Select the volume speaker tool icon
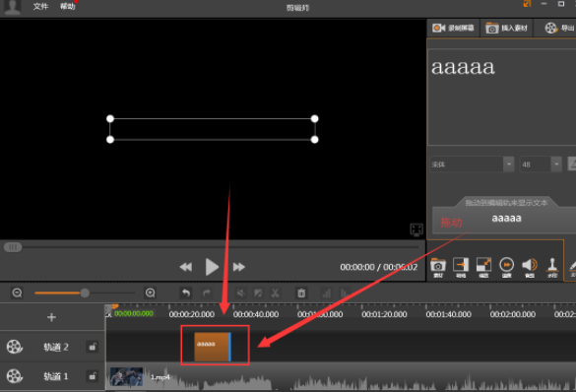The height and width of the screenshot is (392, 576). 530,268
